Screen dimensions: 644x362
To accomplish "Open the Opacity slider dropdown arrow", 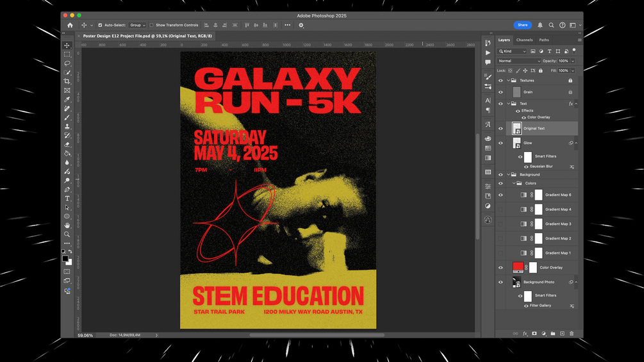I will [x=573, y=61].
